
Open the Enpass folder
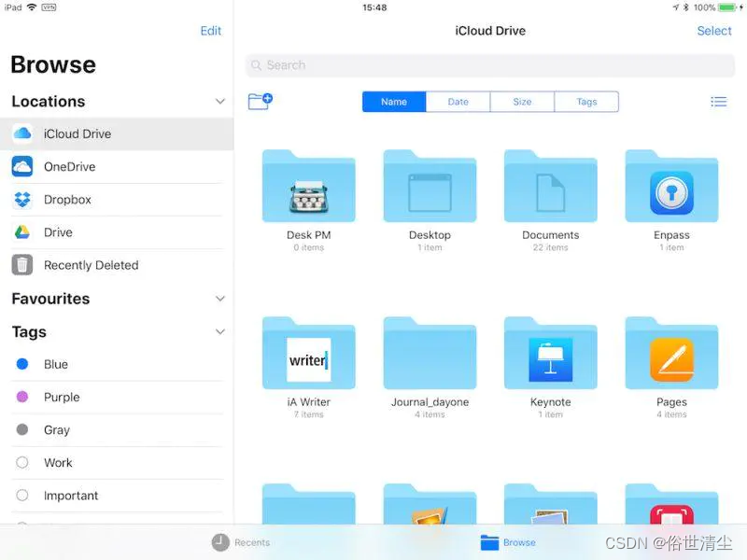tap(671, 186)
